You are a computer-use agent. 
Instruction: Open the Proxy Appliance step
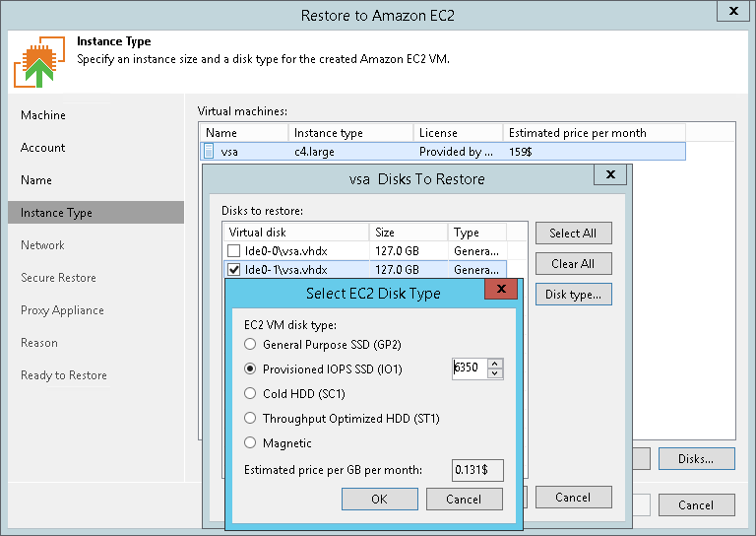click(x=62, y=310)
